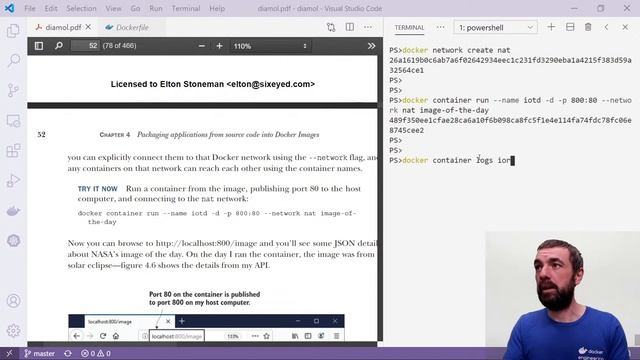This screenshot has width=640, height=360.
Task: Open the Help menu
Action: [217, 8]
